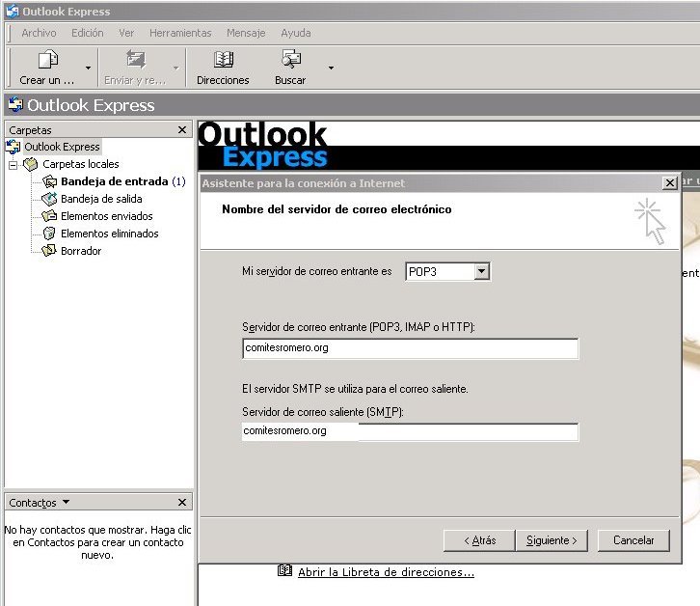Click the Buscar toolbar icon
Screen dimensions: 700x606
pyautogui.click(x=290, y=60)
